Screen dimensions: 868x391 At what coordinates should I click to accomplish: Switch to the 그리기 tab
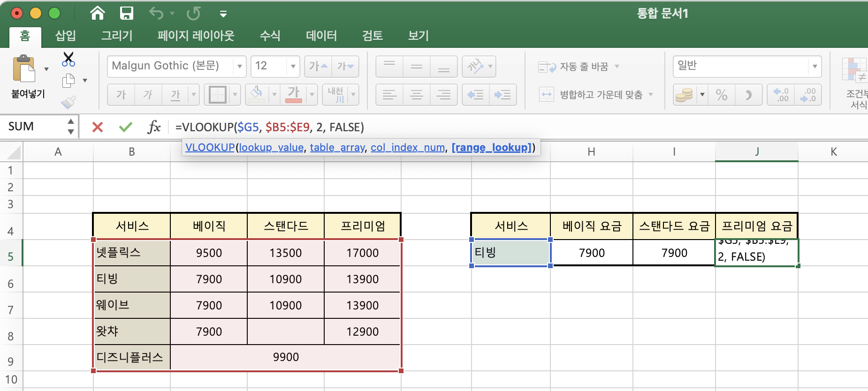[117, 36]
